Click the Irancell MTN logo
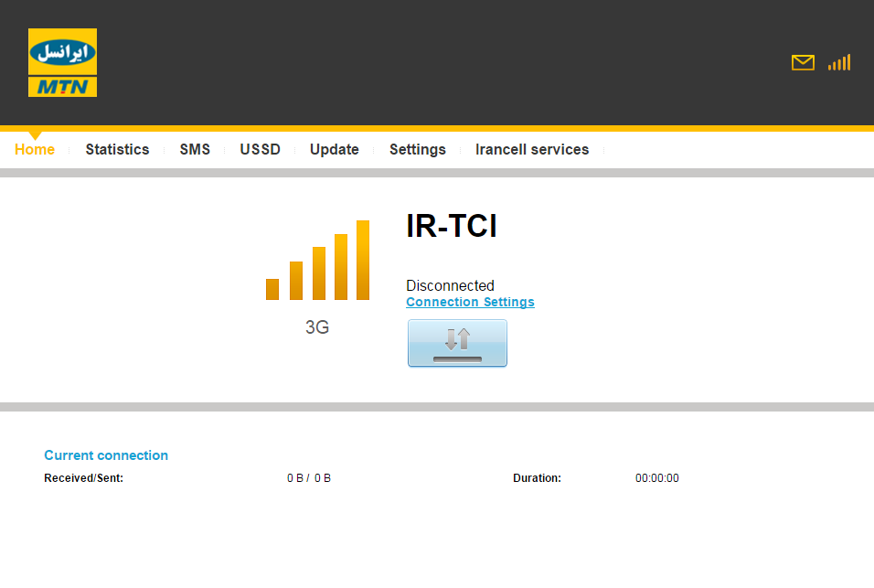This screenshot has width=874, height=588. coord(62,62)
